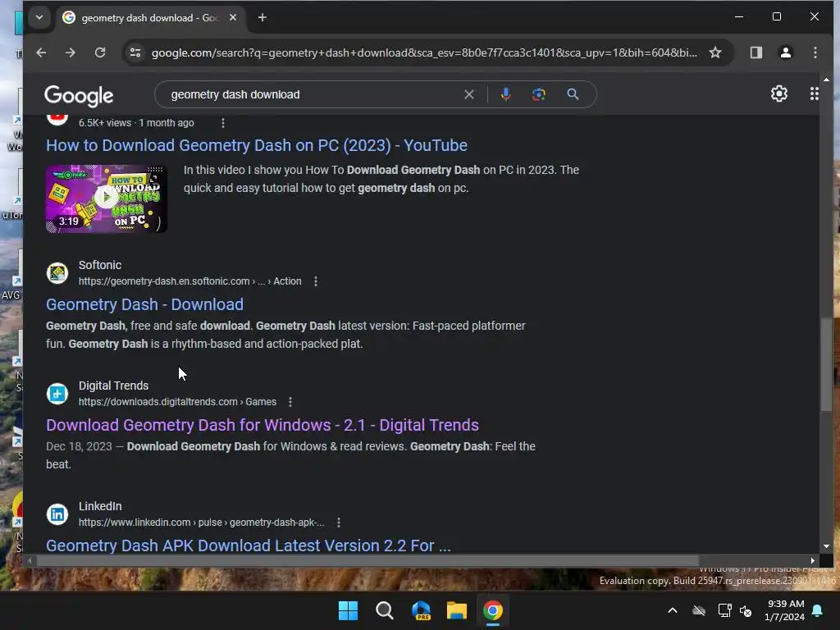Click the Chrome taskbar icon
Viewport: 840px width, 630px height.
coord(493,610)
